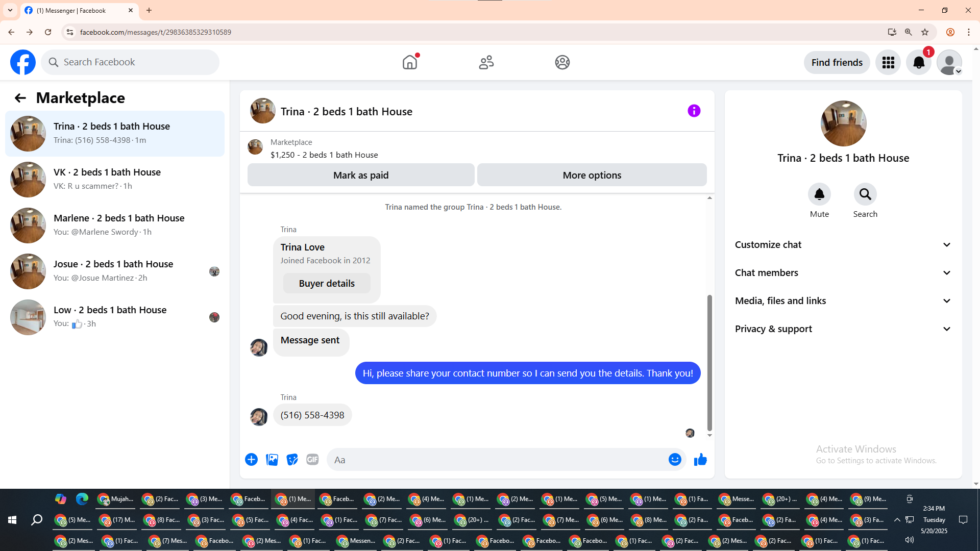Expand Media, files and links section
This screenshot has height=551, width=980.
point(843,301)
